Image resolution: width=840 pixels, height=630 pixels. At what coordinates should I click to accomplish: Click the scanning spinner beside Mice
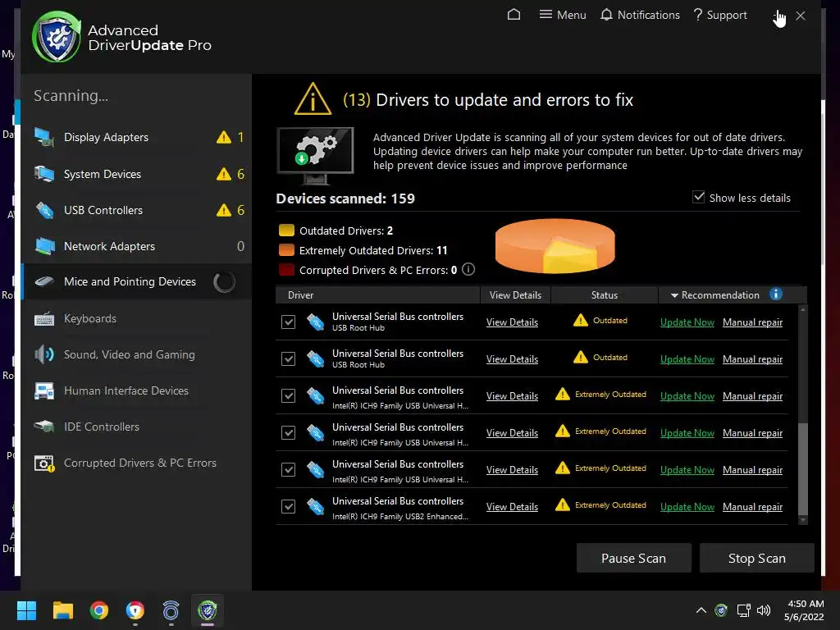pyautogui.click(x=224, y=282)
